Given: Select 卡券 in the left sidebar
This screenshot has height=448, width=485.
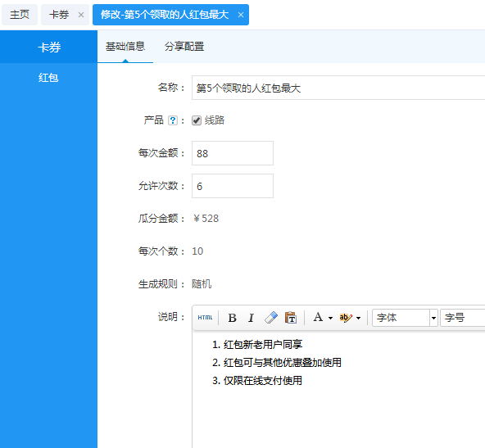Looking at the screenshot, I should (49, 48).
